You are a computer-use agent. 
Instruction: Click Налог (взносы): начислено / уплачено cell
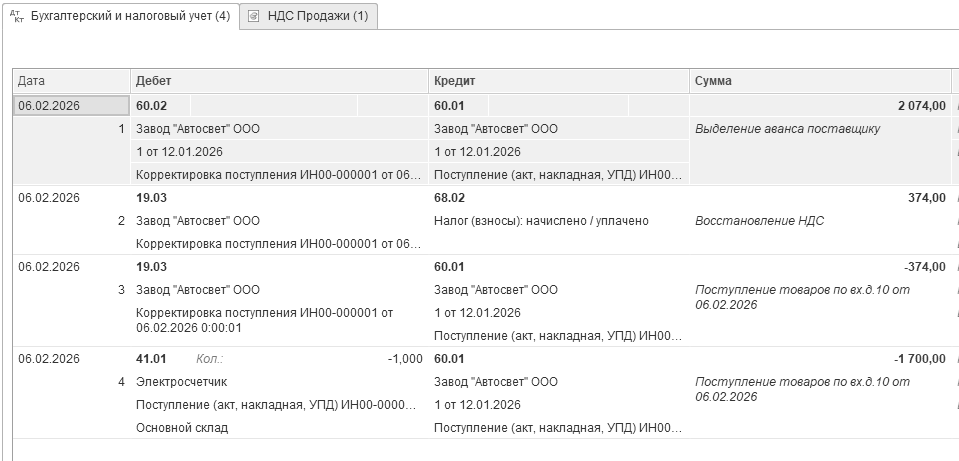[x=541, y=221]
